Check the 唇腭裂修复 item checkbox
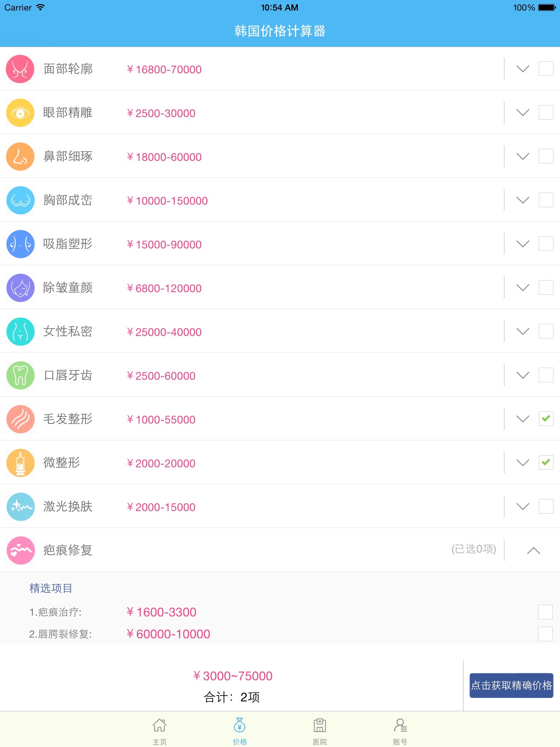560x747 pixels. (545, 634)
